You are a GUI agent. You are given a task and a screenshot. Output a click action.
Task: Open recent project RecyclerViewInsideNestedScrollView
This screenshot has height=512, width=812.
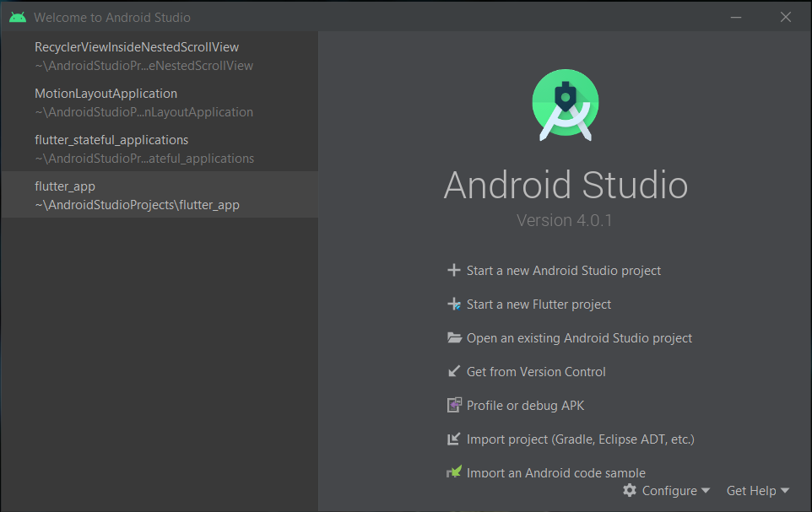click(160, 56)
